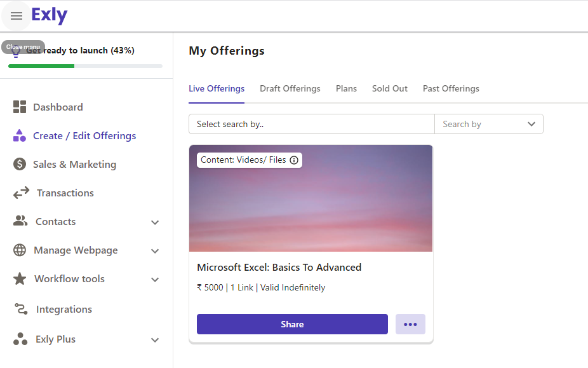Viewport: 588px width, 368px height.
Task: Open the Search by dropdown
Action: 488,124
